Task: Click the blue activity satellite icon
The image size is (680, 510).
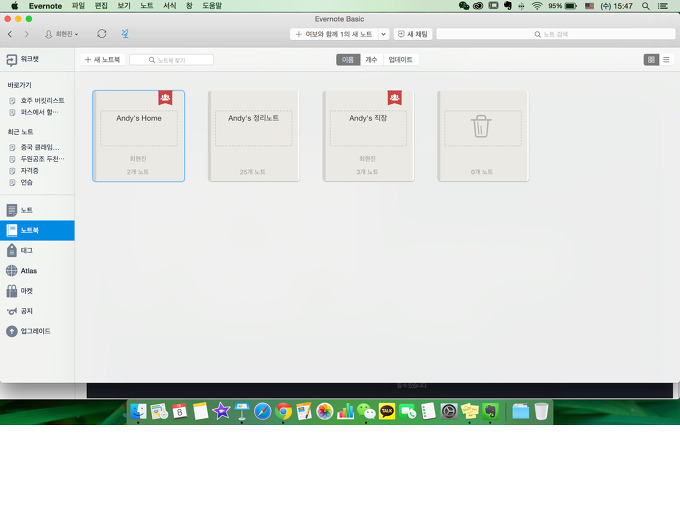Action: [125, 34]
